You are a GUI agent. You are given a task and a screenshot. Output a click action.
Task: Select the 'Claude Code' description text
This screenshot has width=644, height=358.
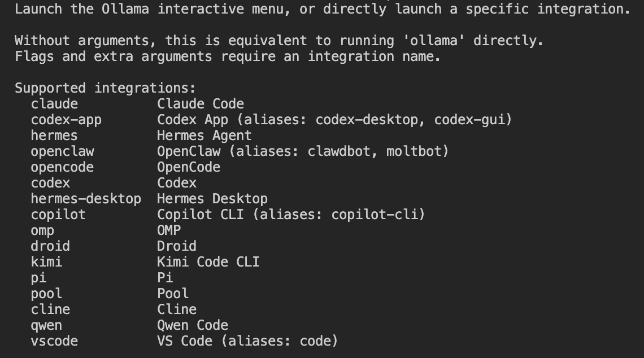[201, 104]
